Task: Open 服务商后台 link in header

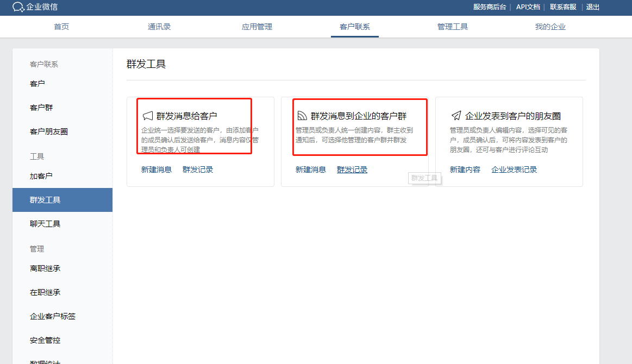Action: point(490,7)
